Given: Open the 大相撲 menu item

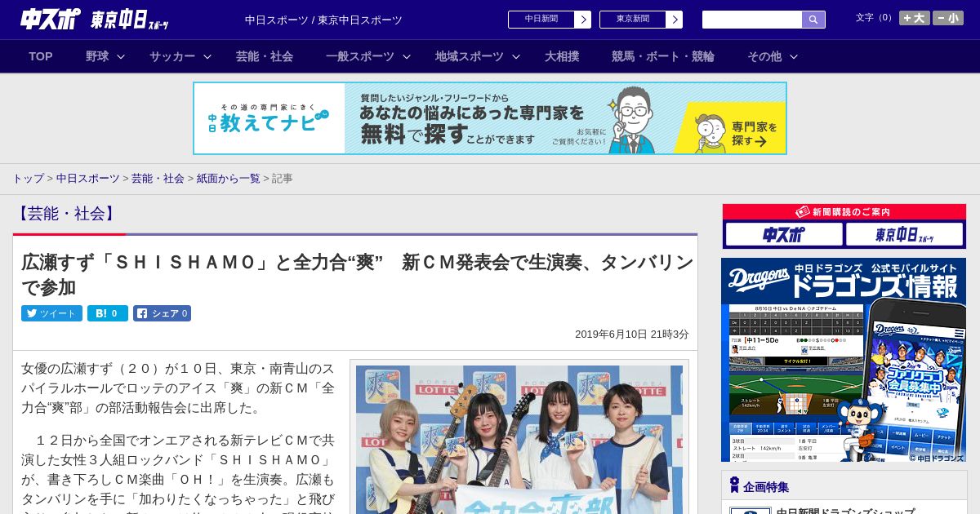Looking at the screenshot, I should coord(562,56).
